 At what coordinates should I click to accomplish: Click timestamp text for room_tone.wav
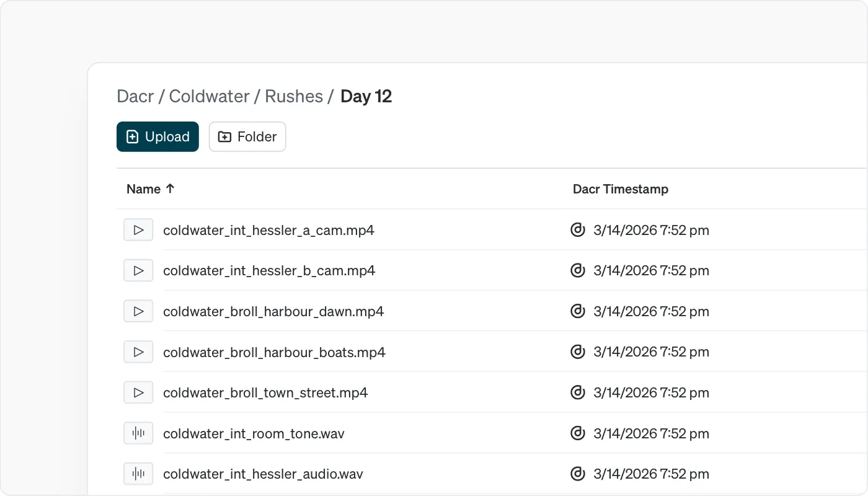tap(651, 433)
